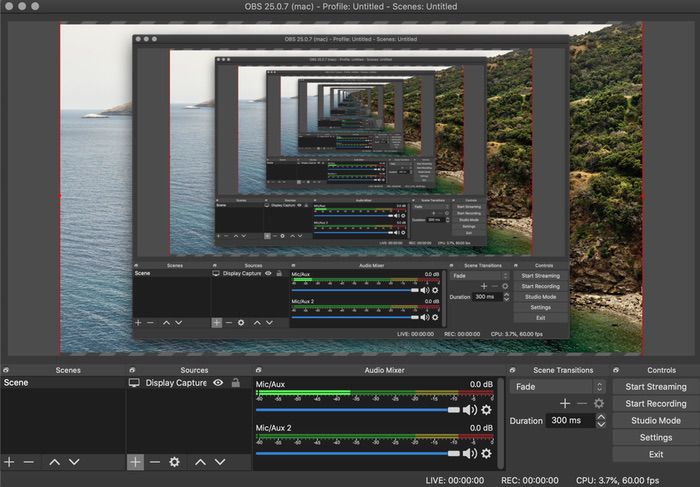The width and height of the screenshot is (700, 487).
Task: Open source properties gear icon
Action: pos(175,462)
